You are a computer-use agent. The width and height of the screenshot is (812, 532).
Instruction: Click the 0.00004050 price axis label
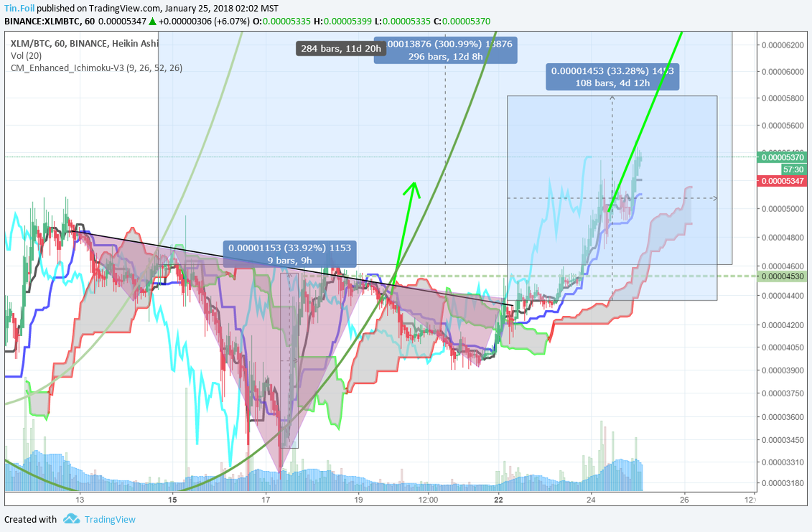[783, 347]
